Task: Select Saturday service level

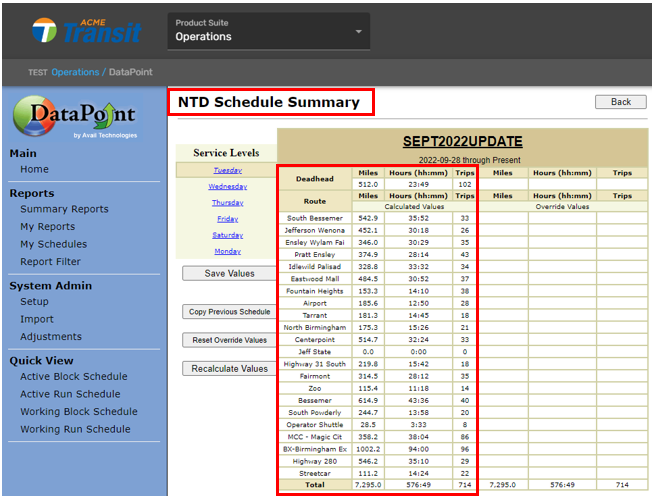Action: (x=227, y=235)
